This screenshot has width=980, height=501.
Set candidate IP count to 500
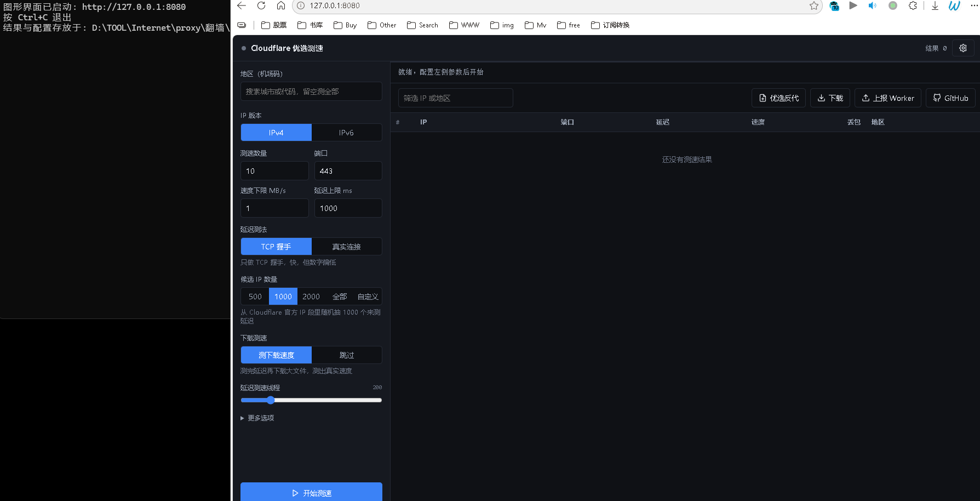[255, 297]
